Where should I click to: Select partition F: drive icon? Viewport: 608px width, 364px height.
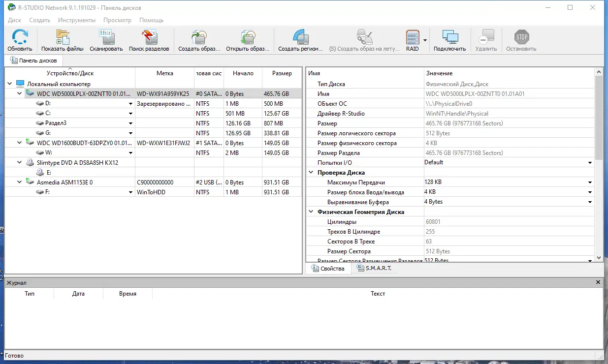tap(40, 192)
